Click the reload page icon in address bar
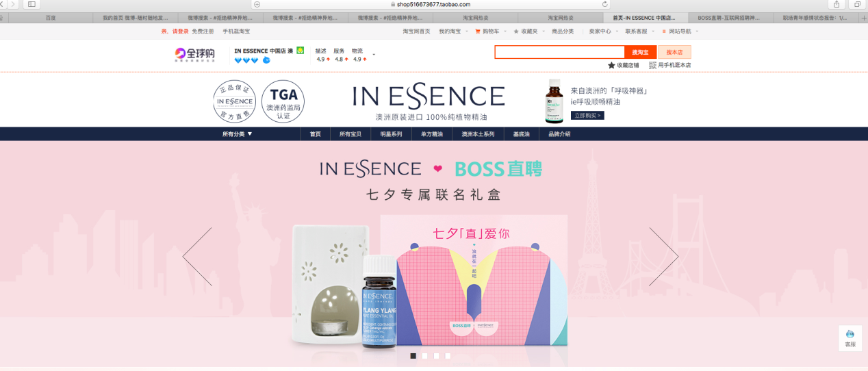Image resolution: width=868 pixels, height=371 pixels. 605,4
